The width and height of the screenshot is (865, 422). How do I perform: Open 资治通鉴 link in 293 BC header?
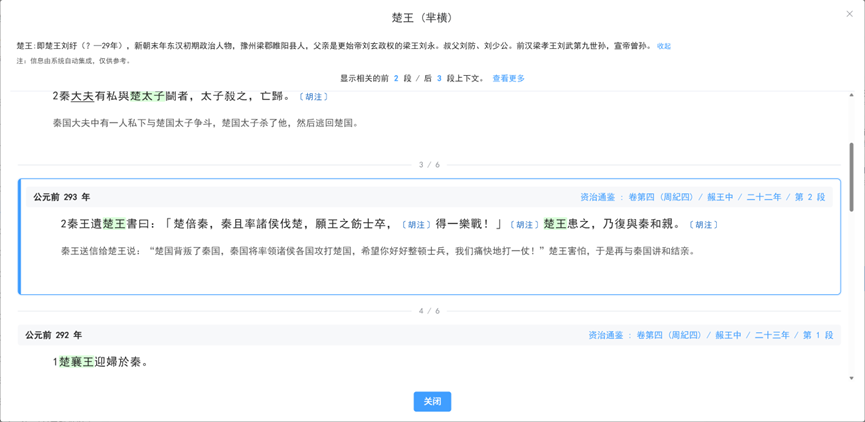pyautogui.click(x=597, y=197)
